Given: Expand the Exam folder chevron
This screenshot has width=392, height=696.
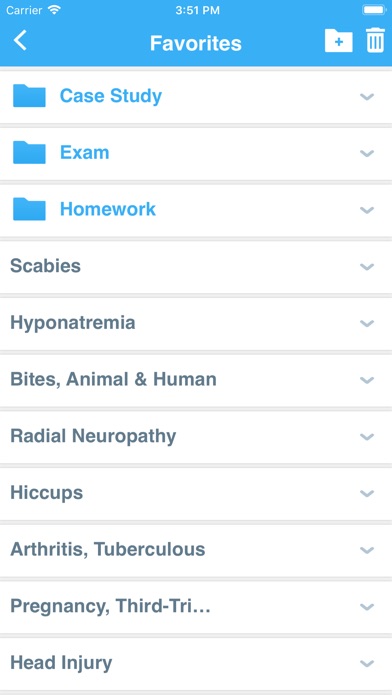Looking at the screenshot, I should coord(367,153).
